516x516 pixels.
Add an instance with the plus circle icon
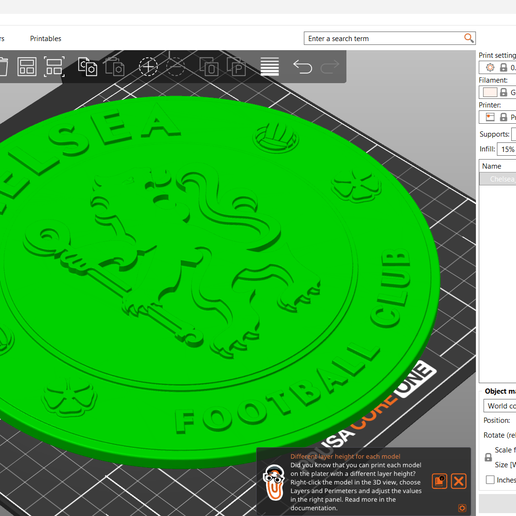[x=148, y=66]
